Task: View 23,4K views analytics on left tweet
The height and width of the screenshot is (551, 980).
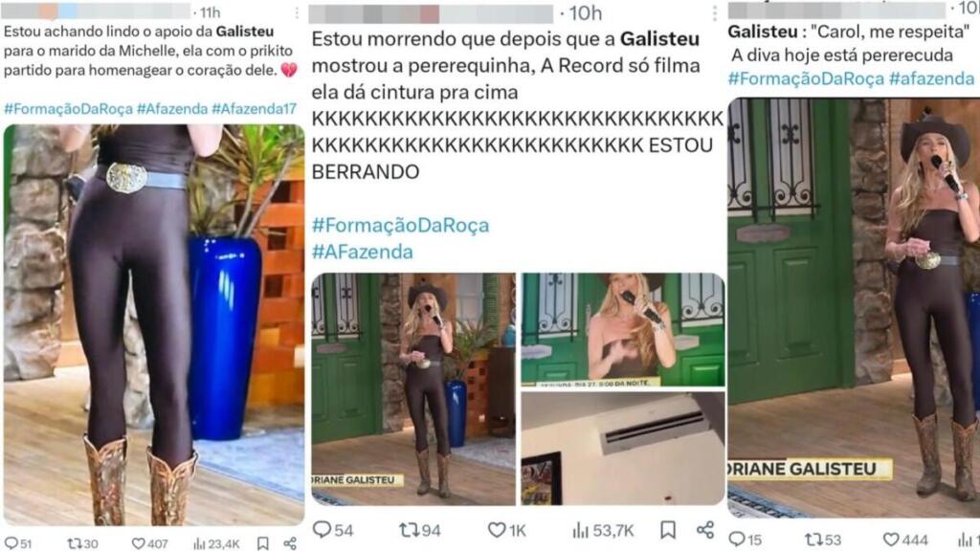Action: pos(216,543)
